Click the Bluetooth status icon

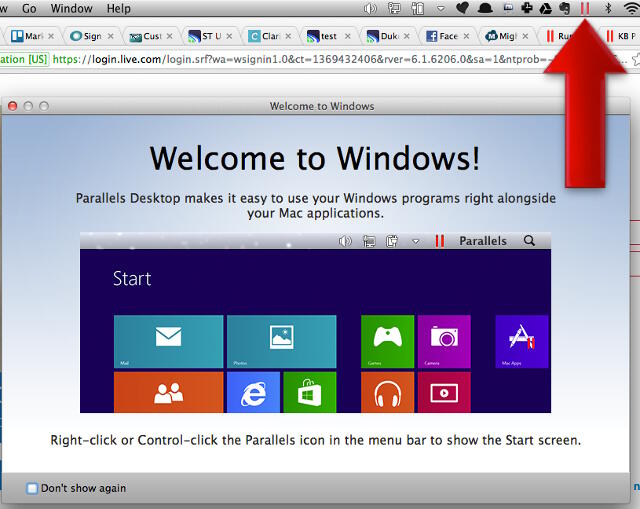(608, 8)
